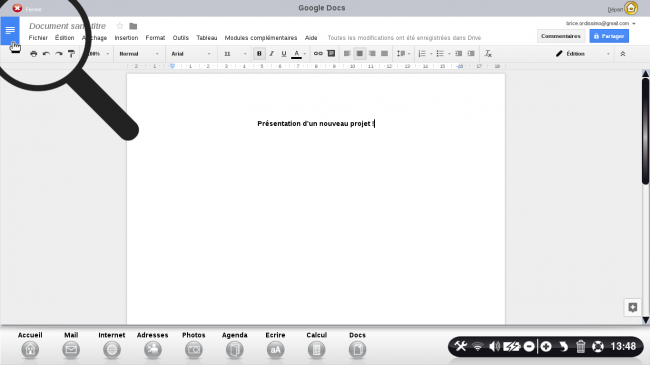Go to Départ home icon
Screen dimensions: 650x365
631,8
